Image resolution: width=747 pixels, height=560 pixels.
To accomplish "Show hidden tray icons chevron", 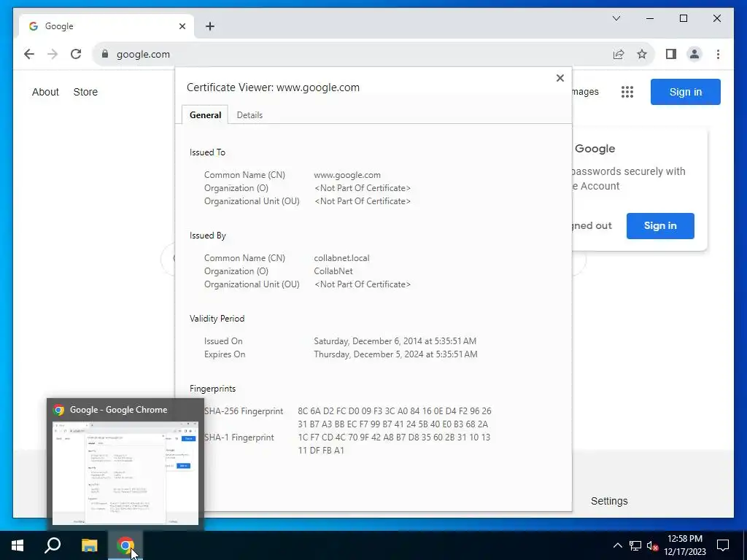I will point(617,545).
